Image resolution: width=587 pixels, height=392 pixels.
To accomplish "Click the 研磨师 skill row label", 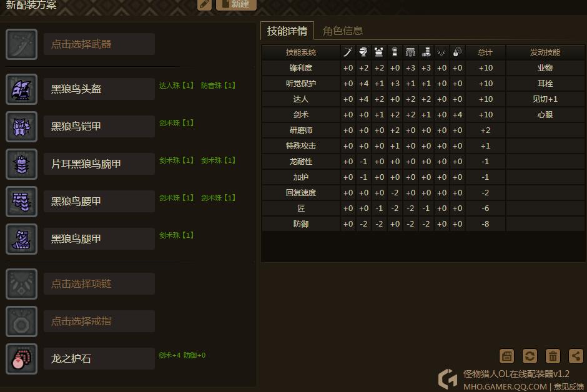I will [301, 130].
